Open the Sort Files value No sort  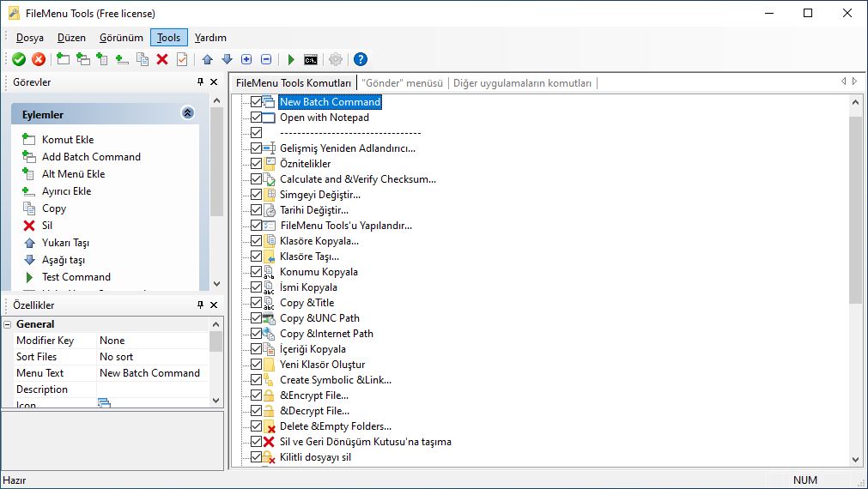tap(154, 357)
